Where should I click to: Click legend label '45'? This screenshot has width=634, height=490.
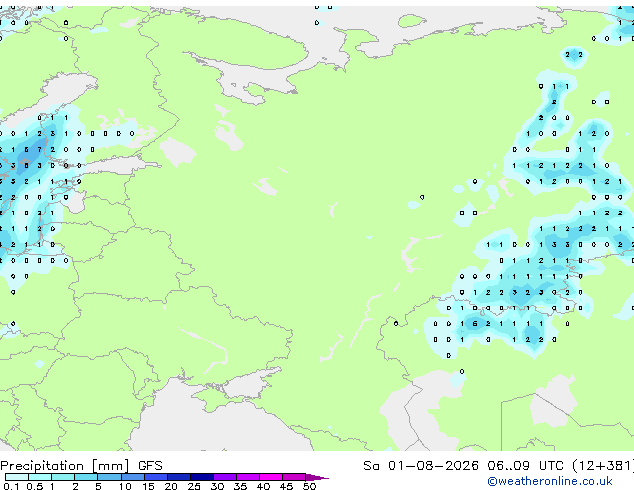coord(286,486)
